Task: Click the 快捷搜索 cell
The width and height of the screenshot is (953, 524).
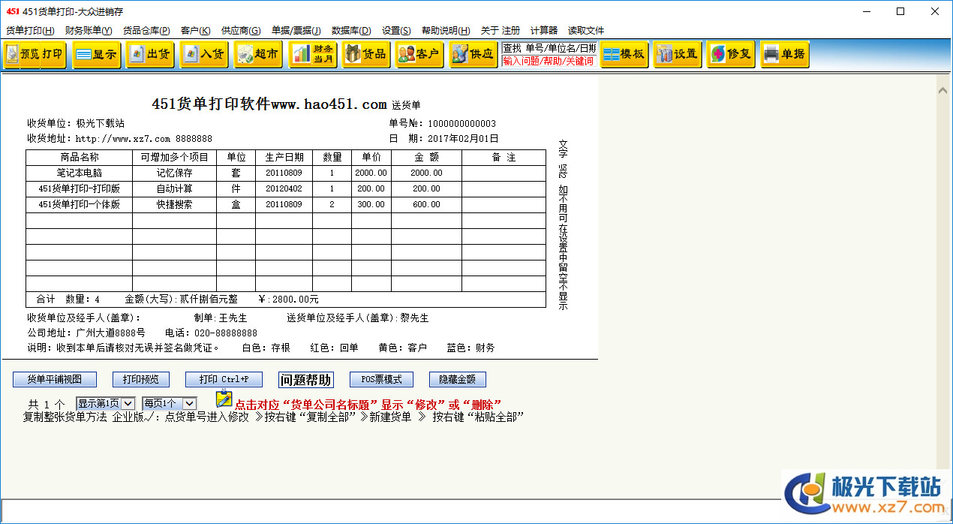Action: 174,204
